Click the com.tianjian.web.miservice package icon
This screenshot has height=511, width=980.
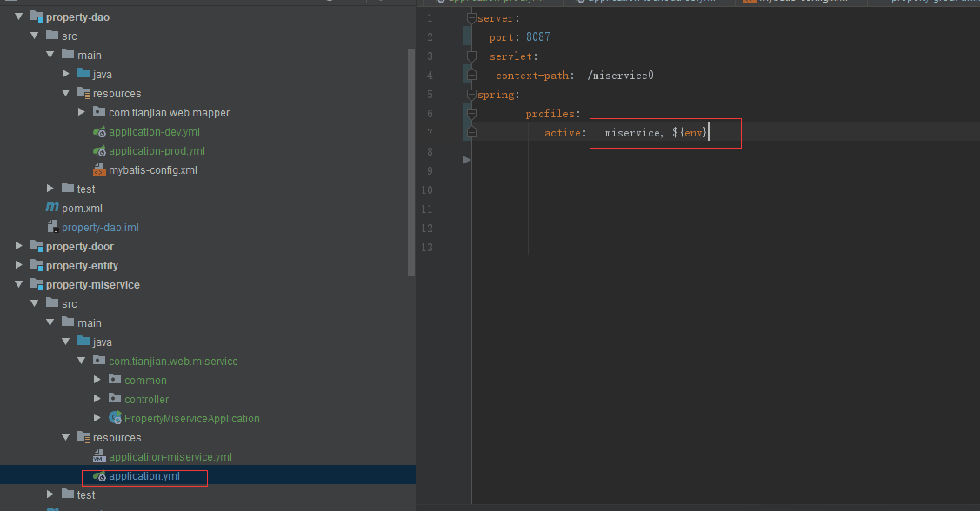pos(99,362)
